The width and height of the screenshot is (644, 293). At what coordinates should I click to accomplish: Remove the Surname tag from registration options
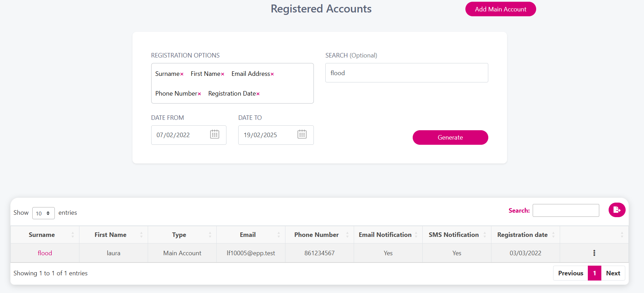(x=182, y=74)
